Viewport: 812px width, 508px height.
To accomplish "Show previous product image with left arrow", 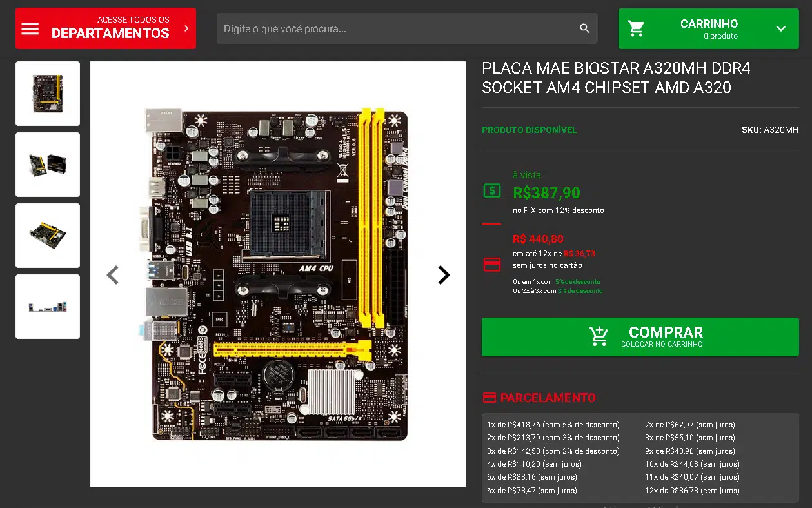I will [113, 275].
